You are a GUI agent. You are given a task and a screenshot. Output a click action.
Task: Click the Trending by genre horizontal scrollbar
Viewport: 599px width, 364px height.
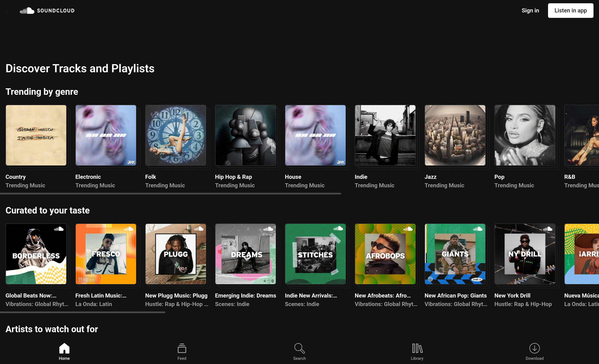[x=170, y=194]
